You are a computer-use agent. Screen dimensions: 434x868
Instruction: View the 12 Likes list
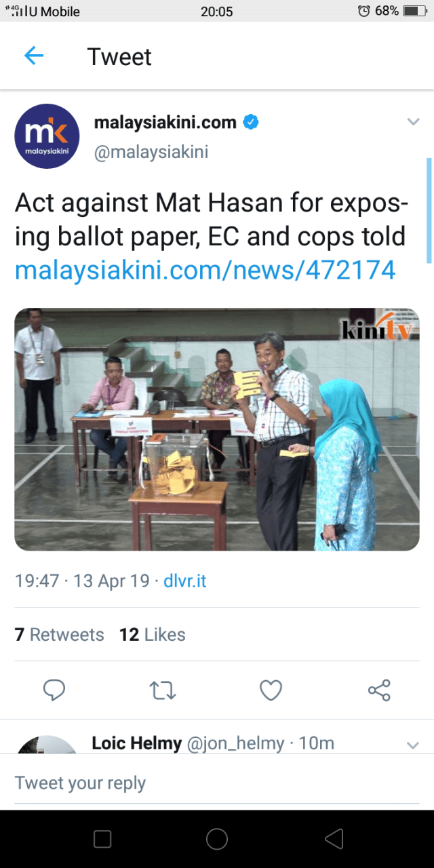pos(153,635)
